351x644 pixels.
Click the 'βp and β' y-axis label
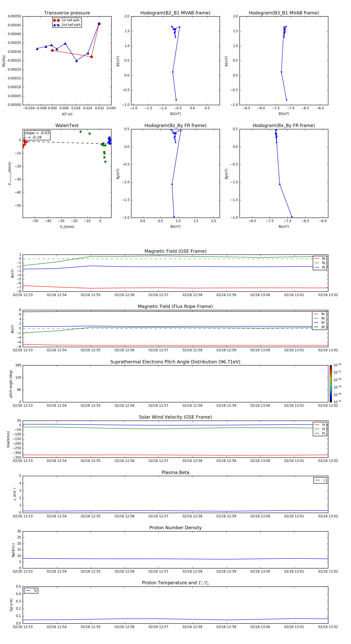(14, 494)
